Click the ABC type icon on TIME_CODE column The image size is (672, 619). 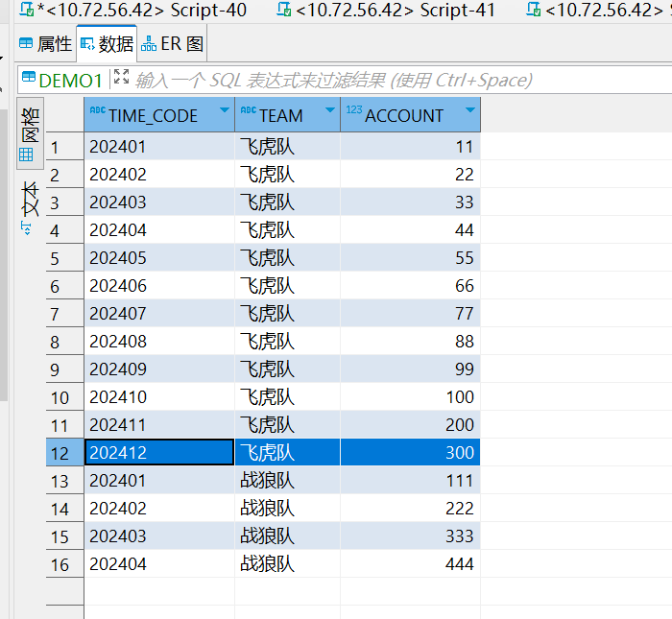tap(98, 110)
